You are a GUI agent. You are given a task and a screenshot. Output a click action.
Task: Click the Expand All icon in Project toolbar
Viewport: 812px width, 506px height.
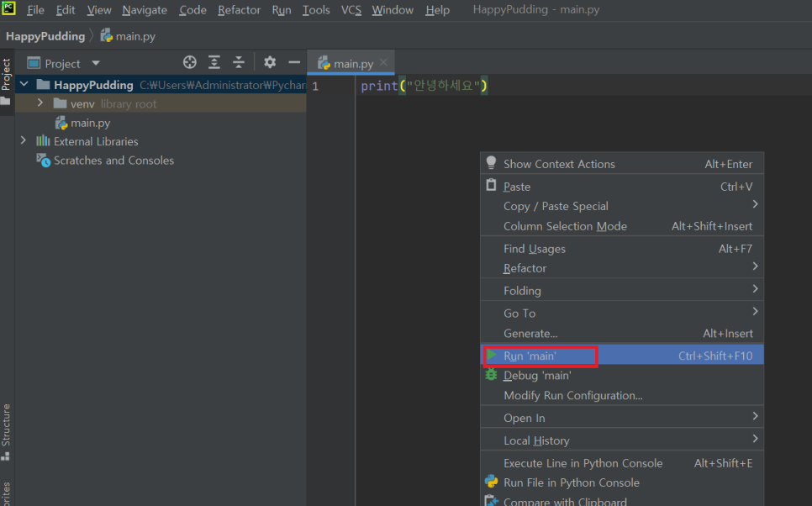coord(214,63)
